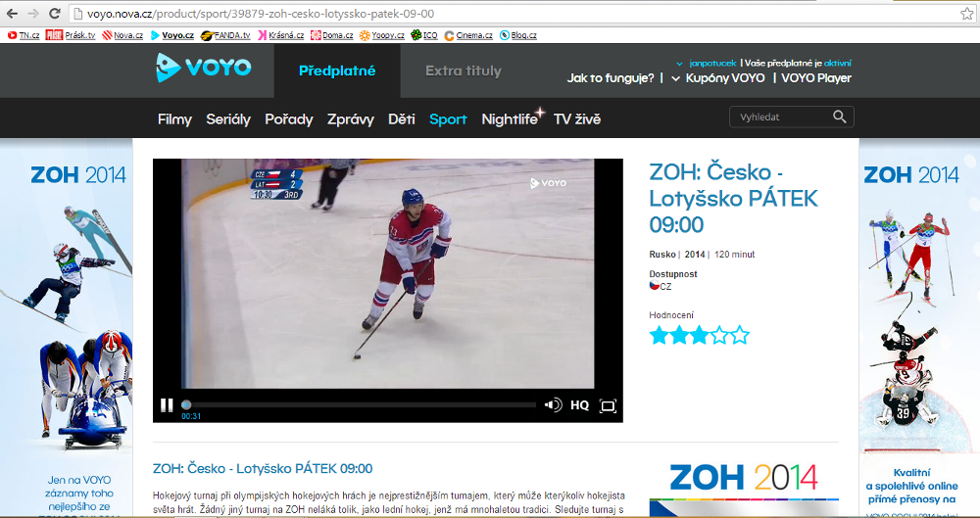Enter fullscreen video mode
980x518 pixels.
click(x=609, y=405)
